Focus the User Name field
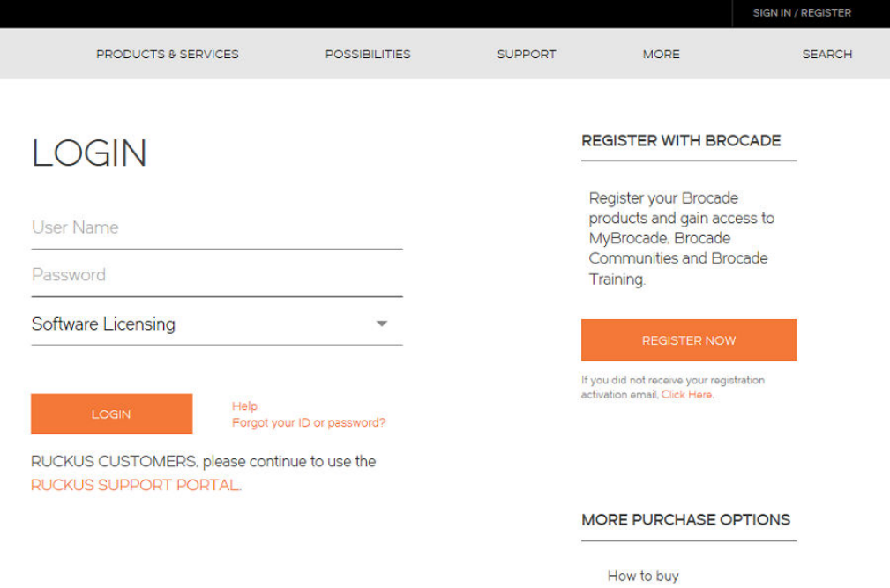Image resolution: width=890 pixels, height=588 pixels. point(216,227)
